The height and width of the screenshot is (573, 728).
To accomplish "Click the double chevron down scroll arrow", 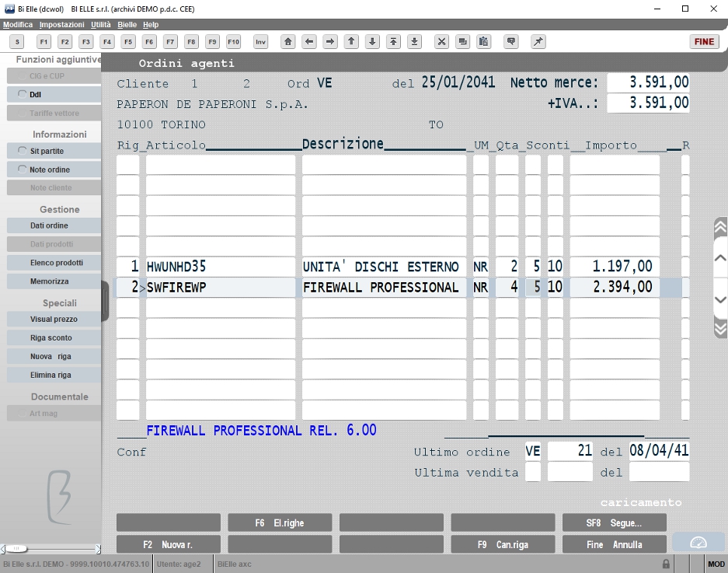I will (720, 327).
